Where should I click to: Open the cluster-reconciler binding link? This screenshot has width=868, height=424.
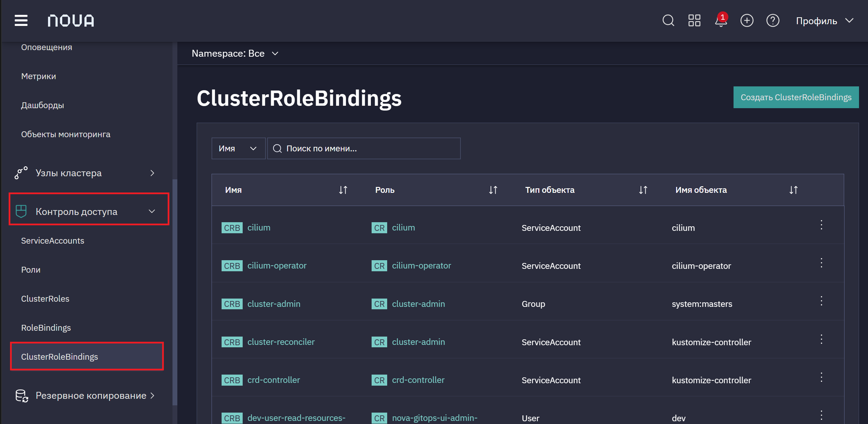pos(281,342)
